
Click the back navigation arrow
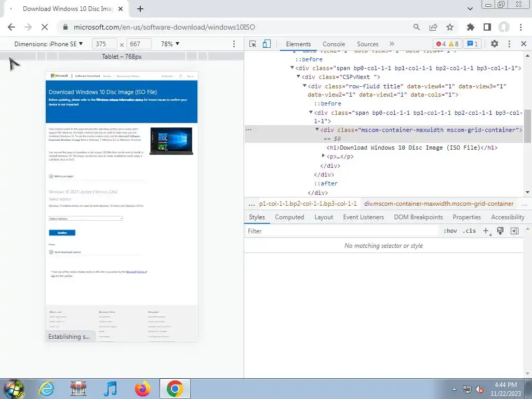tap(11, 27)
